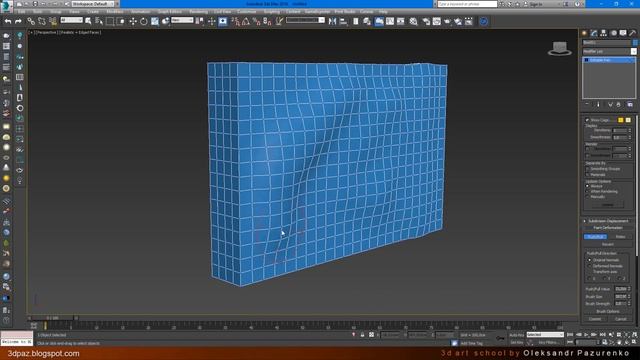The image size is (640, 360).
Task: Activate the Bind to Space Warp tool
Action: tap(53, 21)
